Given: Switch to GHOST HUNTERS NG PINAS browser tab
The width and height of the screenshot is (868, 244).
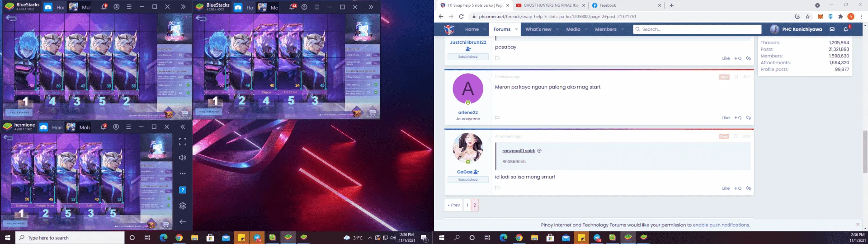Looking at the screenshot, I should click(x=551, y=5).
